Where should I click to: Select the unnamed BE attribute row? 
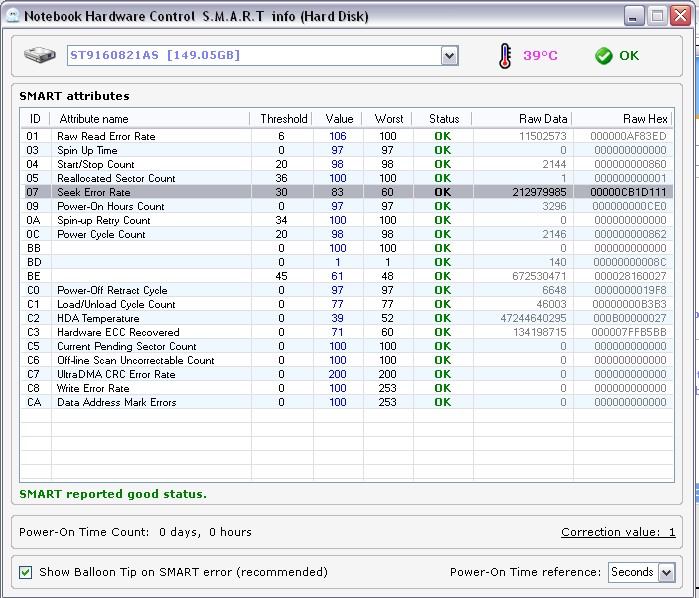pyautogui.click(x=347, y=276)
